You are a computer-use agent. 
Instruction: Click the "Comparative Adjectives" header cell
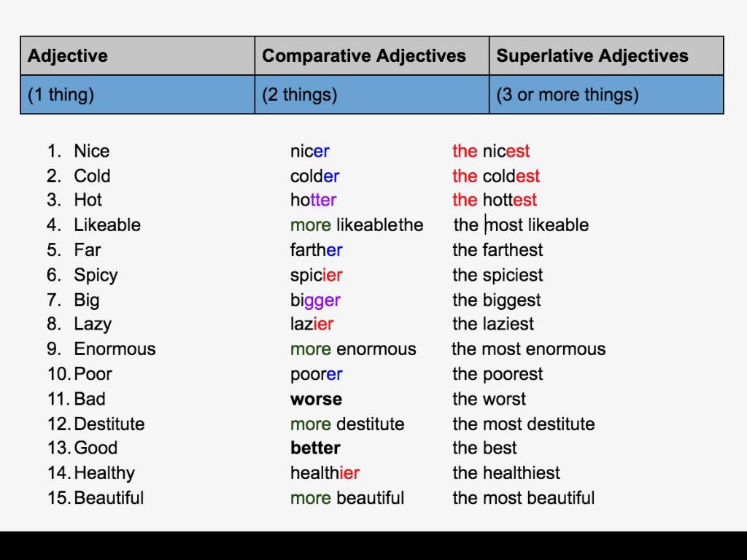click(371, 56)
